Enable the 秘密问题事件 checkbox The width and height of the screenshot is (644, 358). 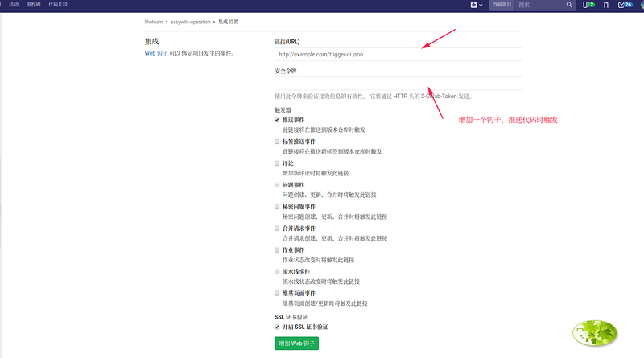pyautogui.click(x=277, y=207)
